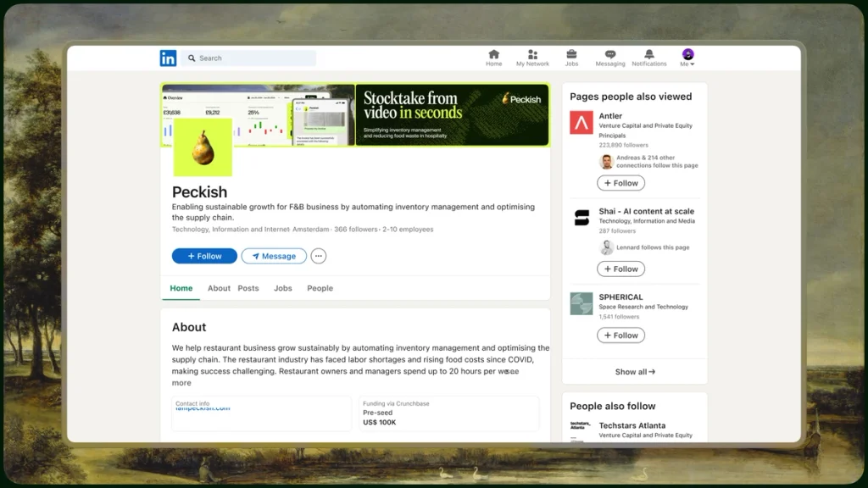Viewport: 868px width, 488px height.
Task: Open the SPHERICAL page link
Action: point(620,297)
